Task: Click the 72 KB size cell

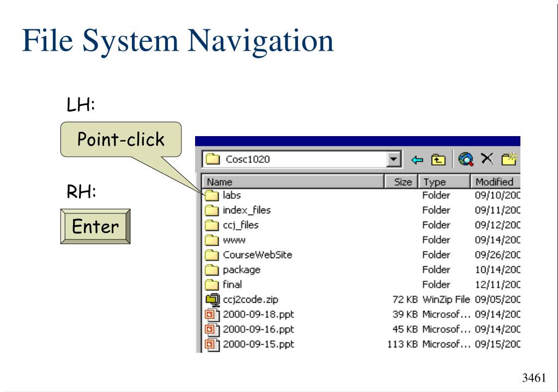Action: pyautogui.click(x=405, y=299)
